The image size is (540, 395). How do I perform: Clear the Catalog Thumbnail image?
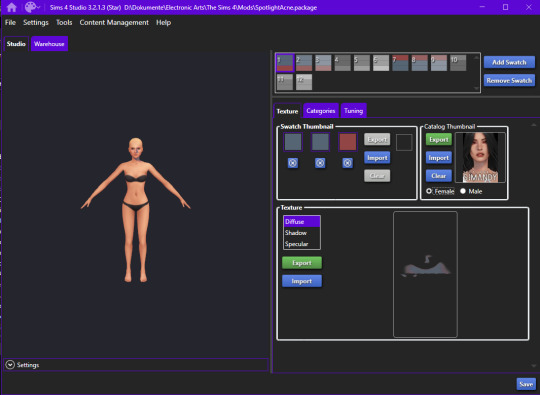(x=439, y=176)
